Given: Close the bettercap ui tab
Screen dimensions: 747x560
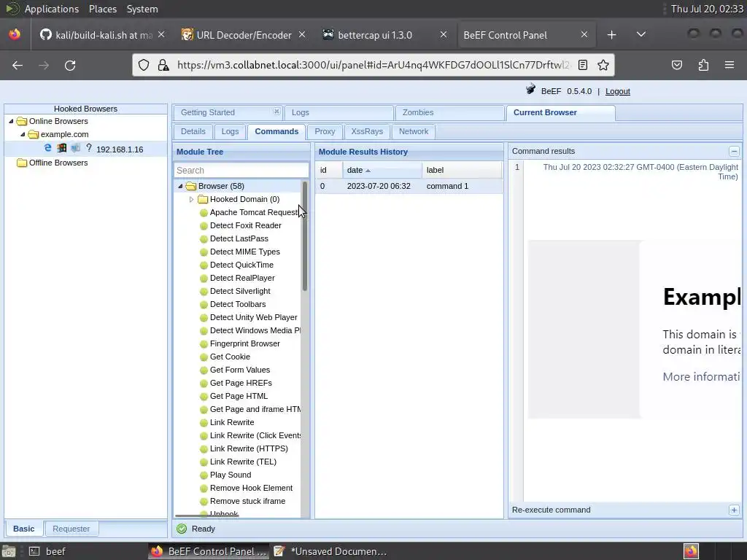Looking at the screenshot, I should tap(443, 34).
